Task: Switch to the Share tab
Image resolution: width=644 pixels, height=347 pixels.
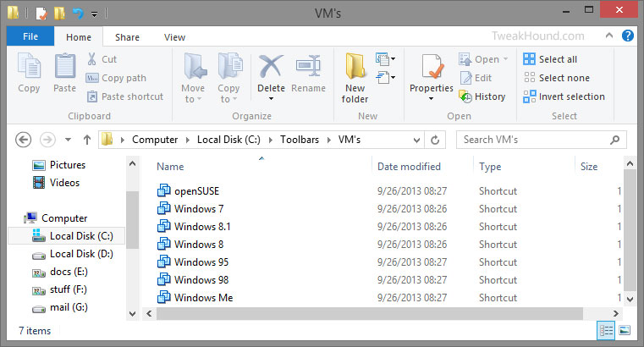Action: pos(127,37)
